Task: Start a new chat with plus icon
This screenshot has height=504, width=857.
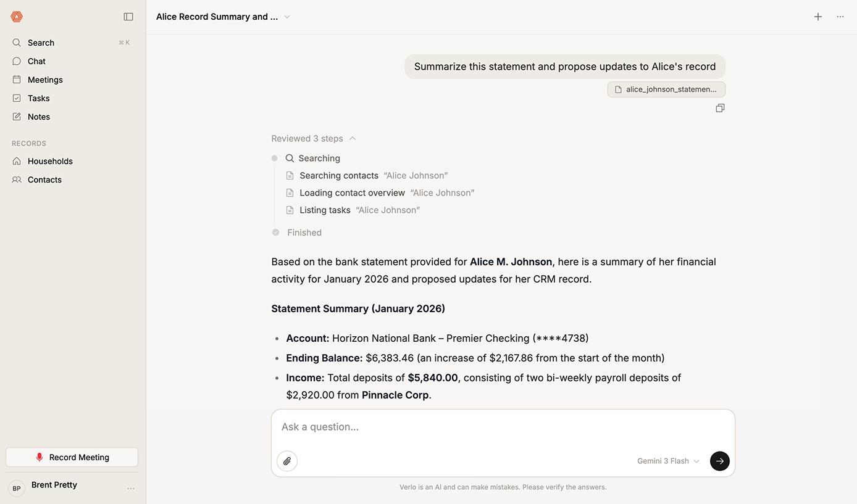Action: (x=818, y=17)
